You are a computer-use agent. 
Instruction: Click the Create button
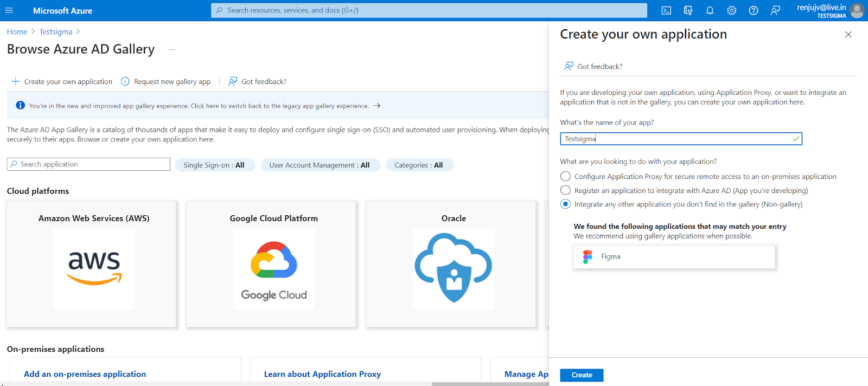[582, 375]
